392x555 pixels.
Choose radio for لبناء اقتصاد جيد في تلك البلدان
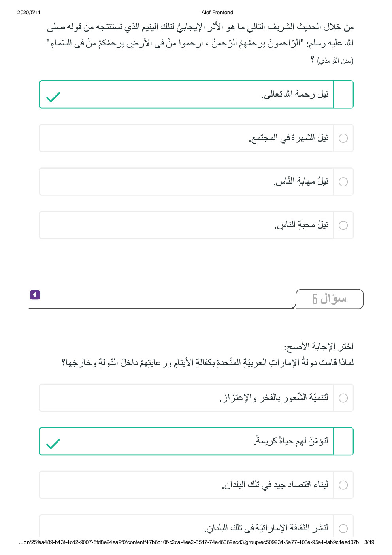click(343, 485)
